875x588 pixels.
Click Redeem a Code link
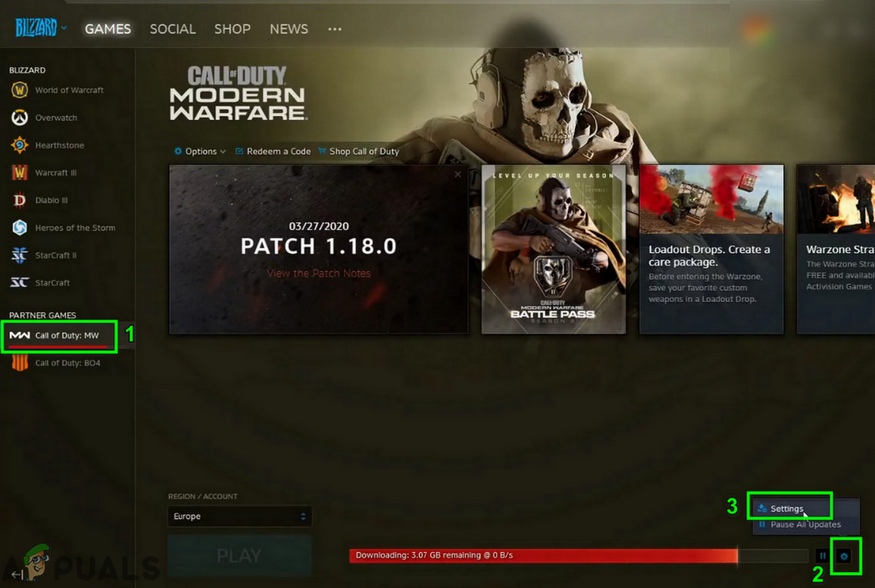click(273, 151)
